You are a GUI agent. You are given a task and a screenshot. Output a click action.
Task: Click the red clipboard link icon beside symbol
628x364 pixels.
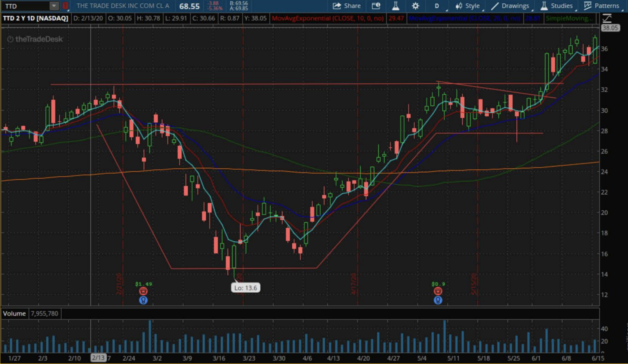click(x=65, y=6)
